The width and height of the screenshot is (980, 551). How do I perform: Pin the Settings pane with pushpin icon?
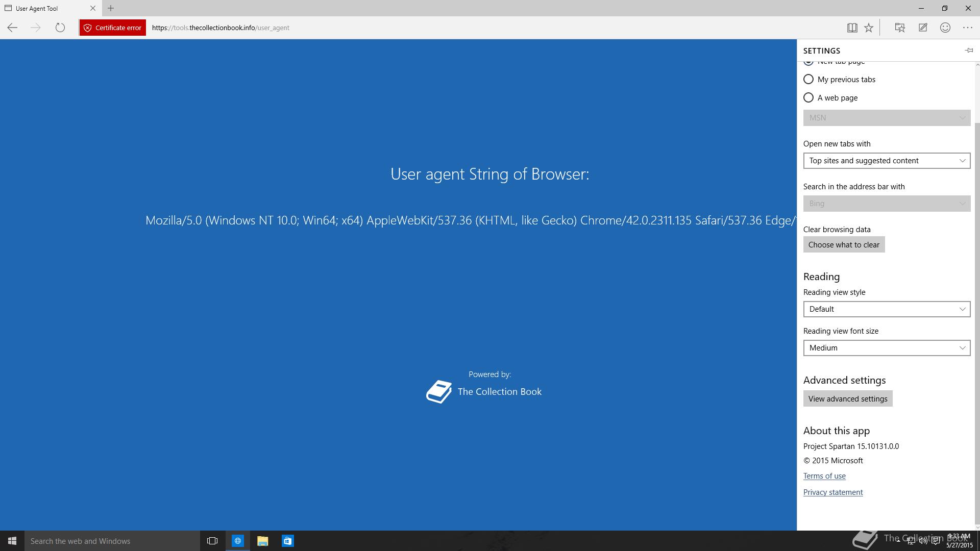969,50
